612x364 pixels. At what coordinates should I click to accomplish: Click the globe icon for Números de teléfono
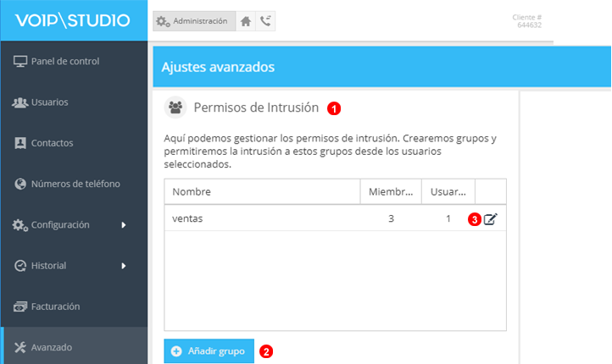tap(20, 184)
